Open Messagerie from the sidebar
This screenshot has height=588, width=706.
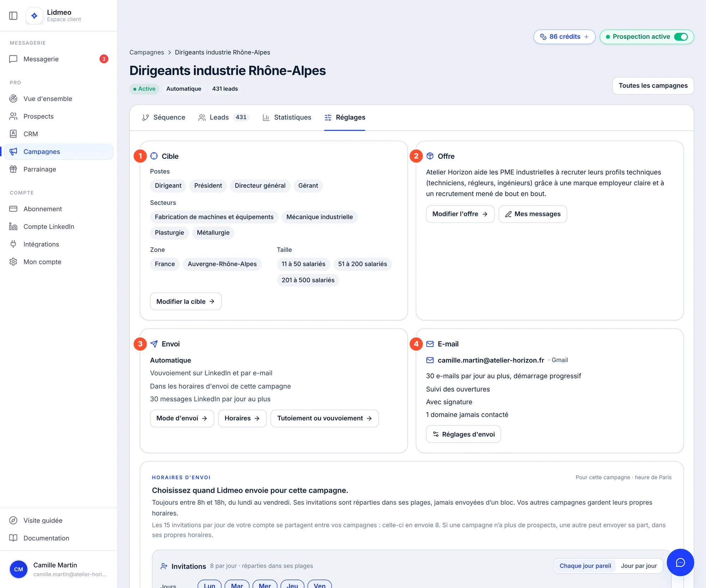tap(59, 59)
